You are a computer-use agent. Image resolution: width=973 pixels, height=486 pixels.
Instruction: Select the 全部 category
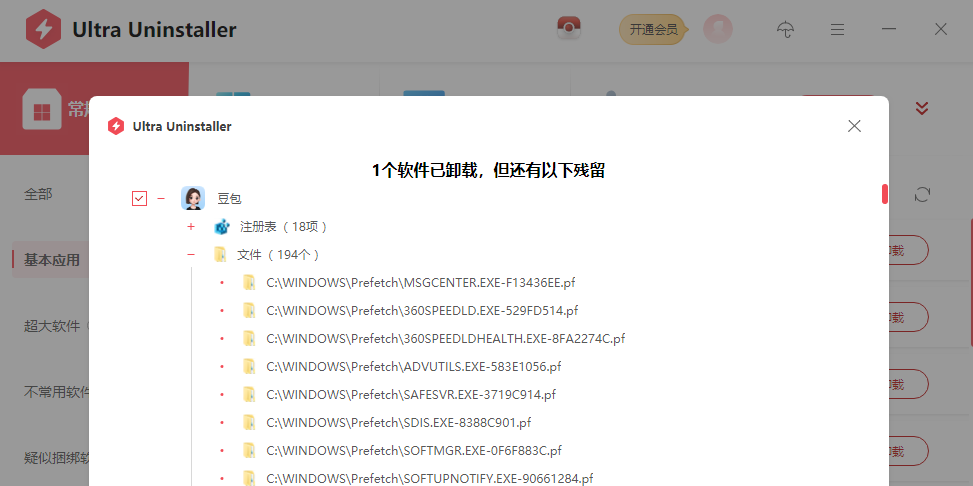click(x=38, y=194)
